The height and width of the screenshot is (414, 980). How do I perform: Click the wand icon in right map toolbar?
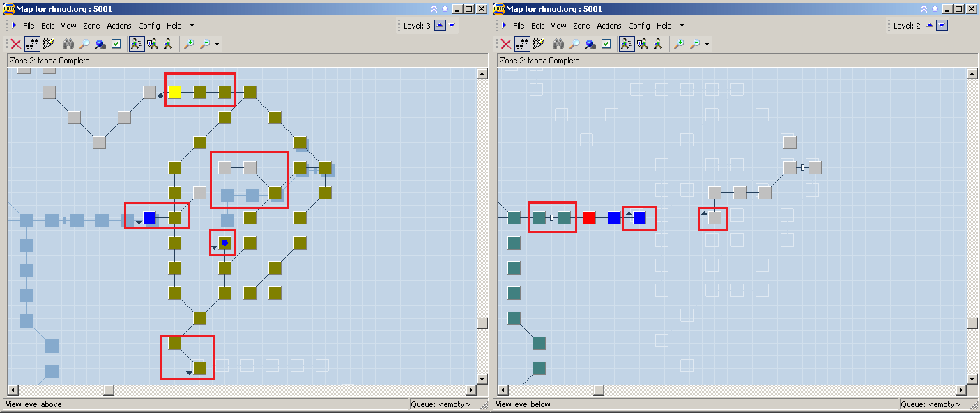[537, 44]
